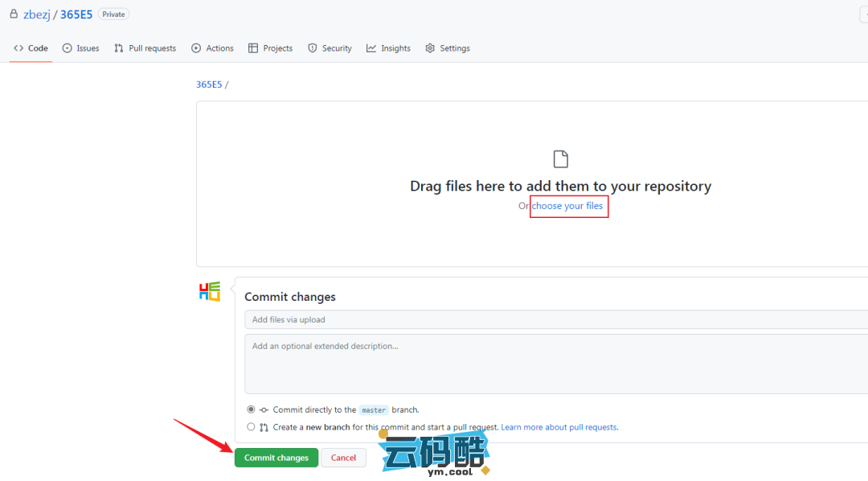Viewport: 868px width, 481px height.
Task: Focus the Add files via upload field
Action: point(555,319)
